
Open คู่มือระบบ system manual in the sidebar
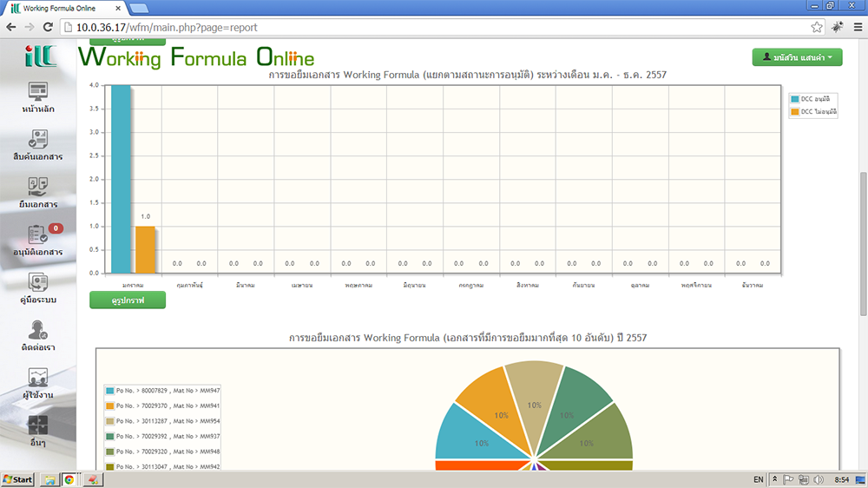[37, 288]
